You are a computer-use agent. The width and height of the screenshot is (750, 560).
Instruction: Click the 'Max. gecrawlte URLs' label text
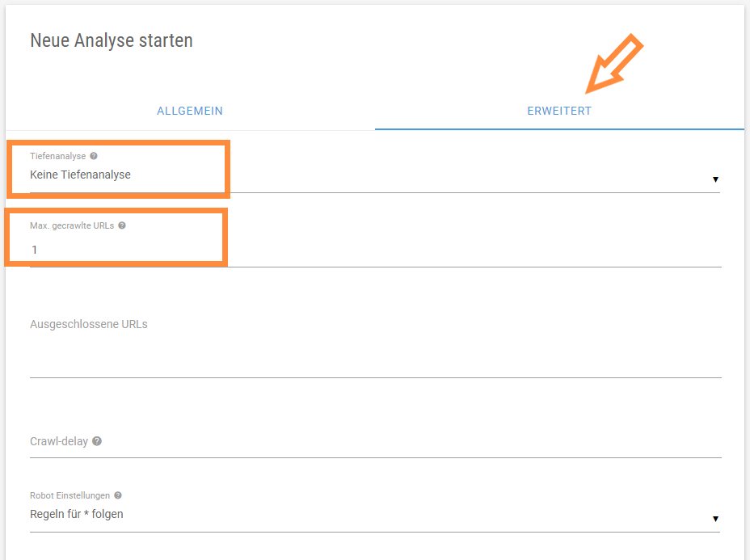click(72, 225)
